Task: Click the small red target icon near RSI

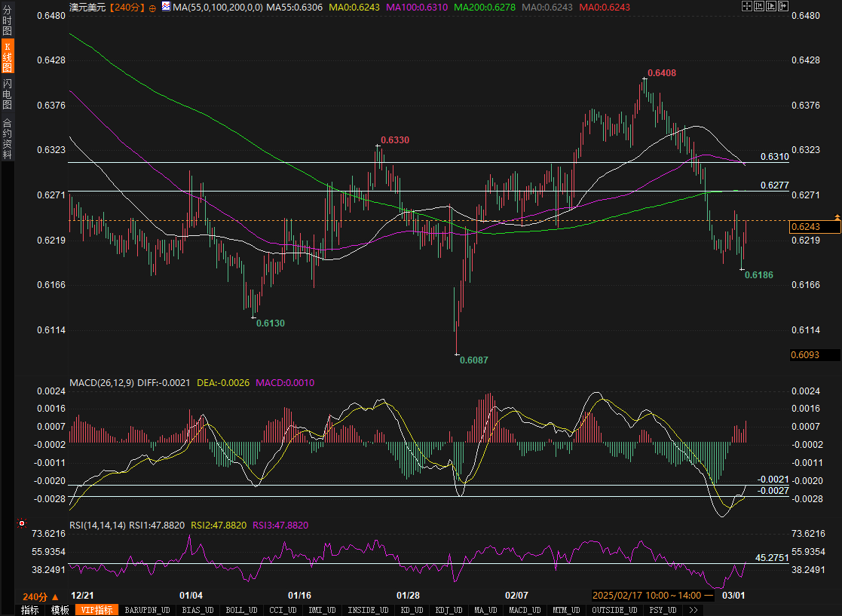Action: click(x=22, y=523)
